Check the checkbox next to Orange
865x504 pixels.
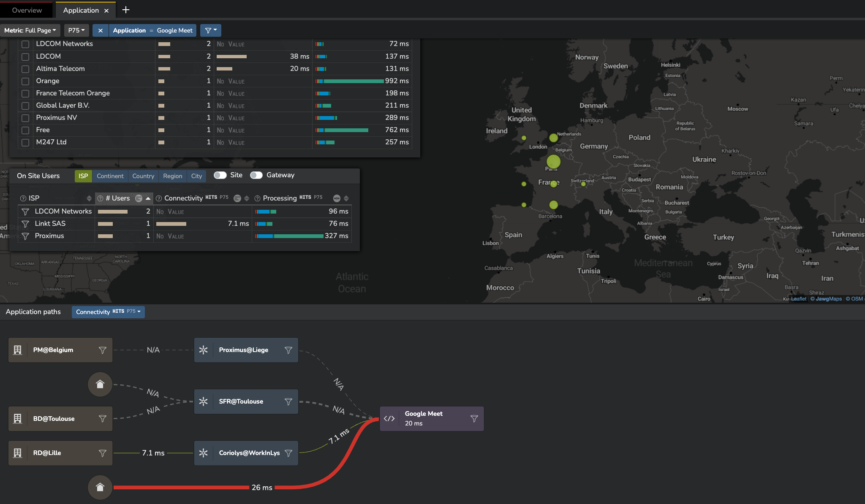[x=25, y=81]
